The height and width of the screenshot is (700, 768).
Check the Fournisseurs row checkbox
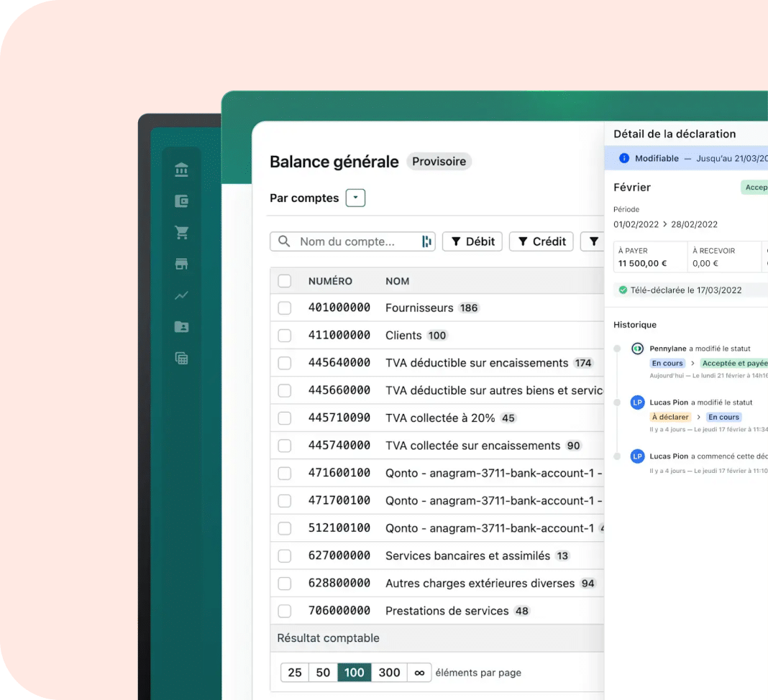pyautogui.click(x=285, y=308)
